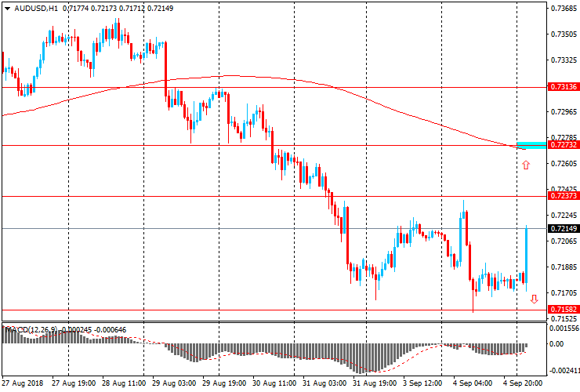Click the 29 Aug 19:00 time label
The image size is (580, 392).
pyautogui.click(x=224, y=383)
